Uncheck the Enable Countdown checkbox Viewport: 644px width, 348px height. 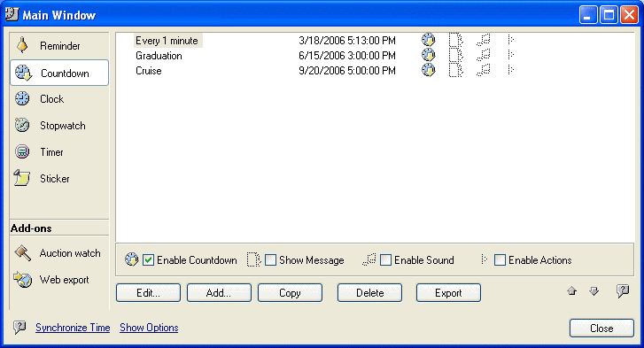[148, 259]
